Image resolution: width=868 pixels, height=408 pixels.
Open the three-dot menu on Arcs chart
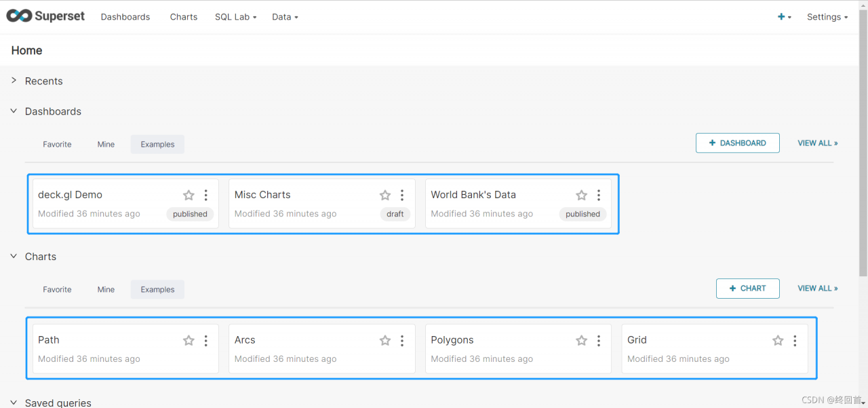402,341
